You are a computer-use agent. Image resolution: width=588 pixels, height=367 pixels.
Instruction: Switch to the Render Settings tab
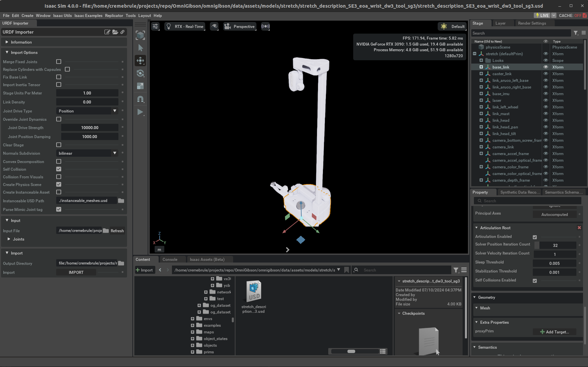(x=532, y=23)
